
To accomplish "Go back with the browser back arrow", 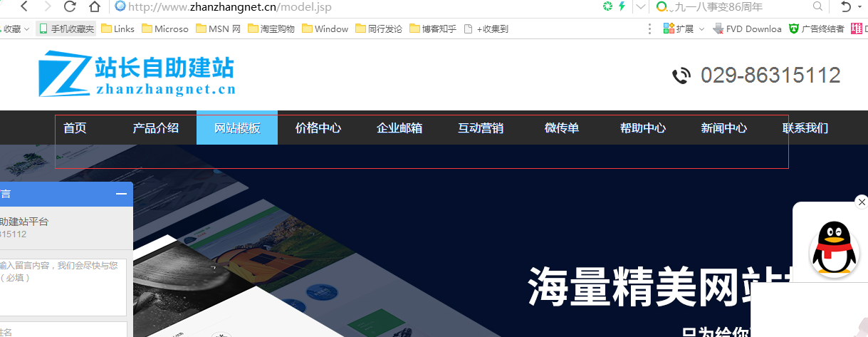I will 23,7.
